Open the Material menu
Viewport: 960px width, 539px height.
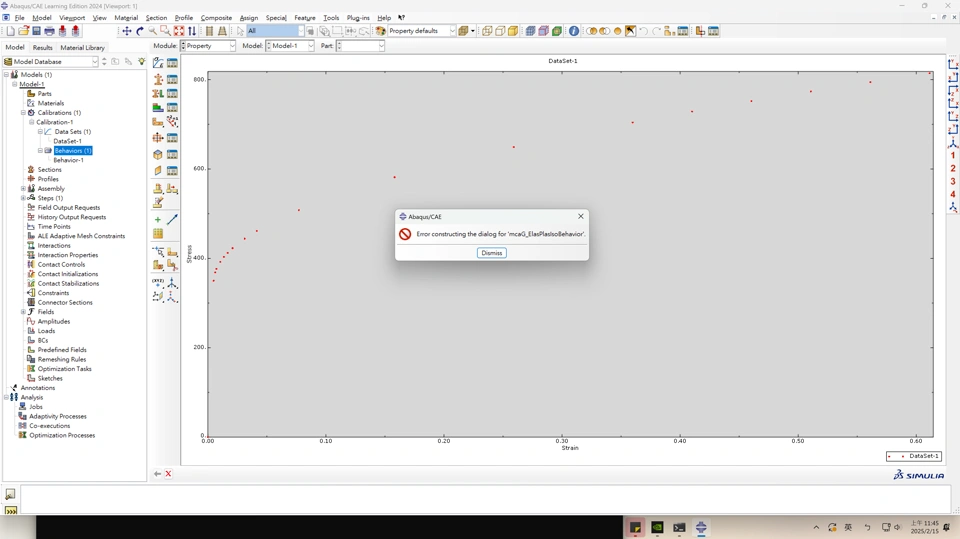[x=126, y=18]
